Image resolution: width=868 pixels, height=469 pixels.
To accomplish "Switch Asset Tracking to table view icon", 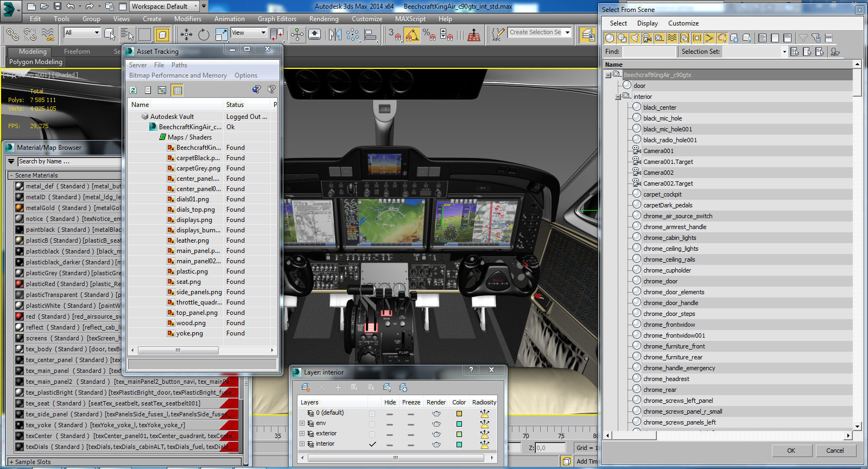I will coord(178,90).
